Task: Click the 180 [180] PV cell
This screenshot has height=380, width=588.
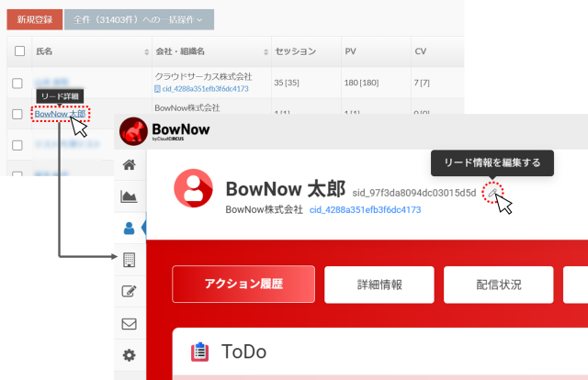Action: tap(361, 83)
